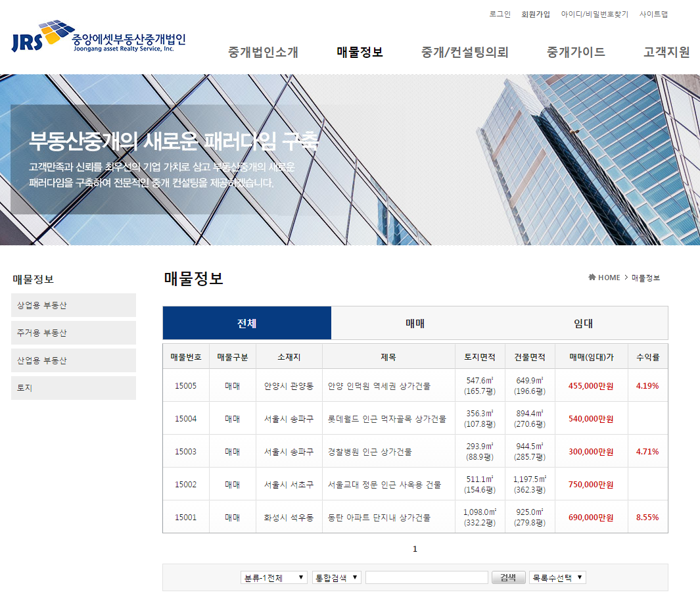Open listing 안양 인덕원 역세권 상가건물

click(379, 386)
